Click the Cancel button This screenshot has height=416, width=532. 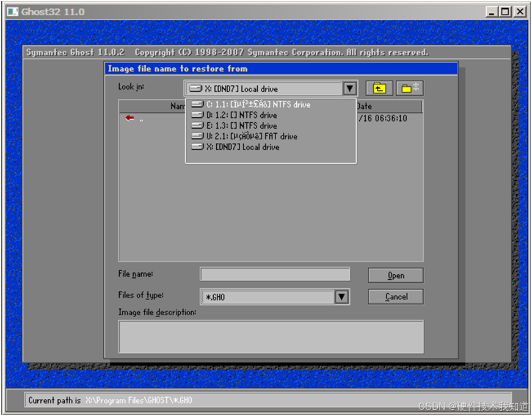(x=396, y=297)
